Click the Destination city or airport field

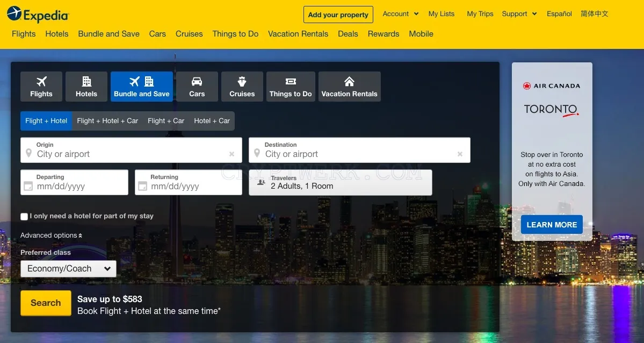pos(359,150)
